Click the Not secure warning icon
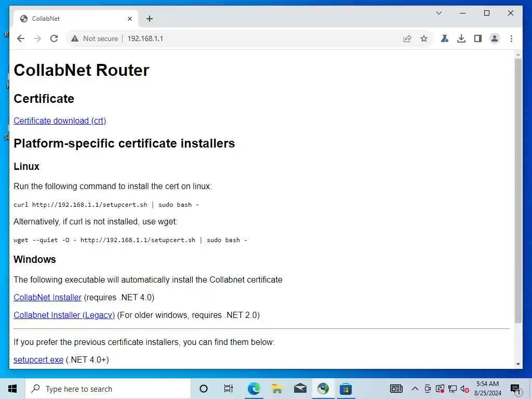Image resolution: width=532 pixels, height=399 pixels. (x=75, y=38)
